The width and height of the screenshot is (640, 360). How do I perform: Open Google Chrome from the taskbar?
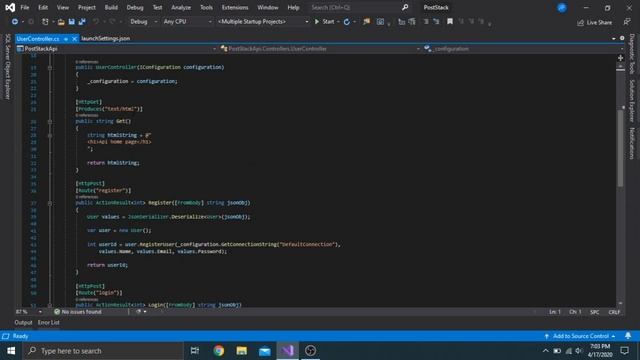(x=218, y=351)
